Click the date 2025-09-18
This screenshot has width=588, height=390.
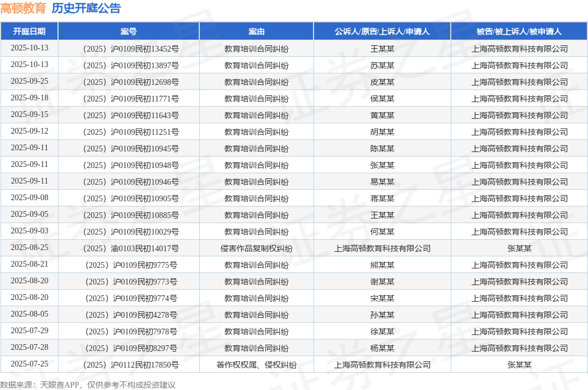(x=30, y=97)
